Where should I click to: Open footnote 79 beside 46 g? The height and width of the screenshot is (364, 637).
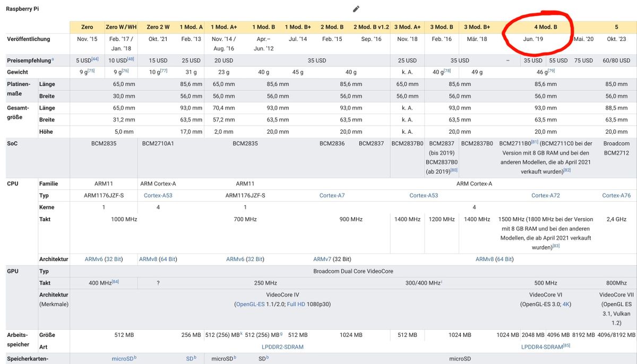(551, 70)
